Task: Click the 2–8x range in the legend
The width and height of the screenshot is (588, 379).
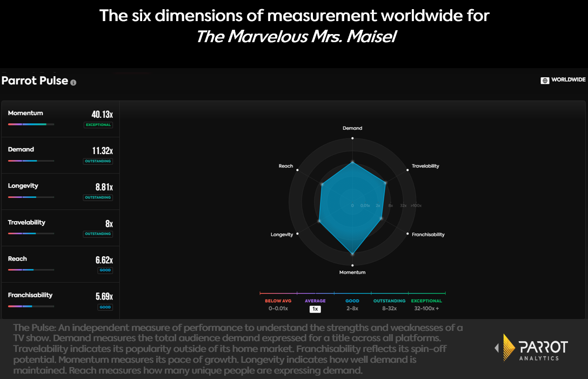Action: pyautogui.click(x=352, y=309)
